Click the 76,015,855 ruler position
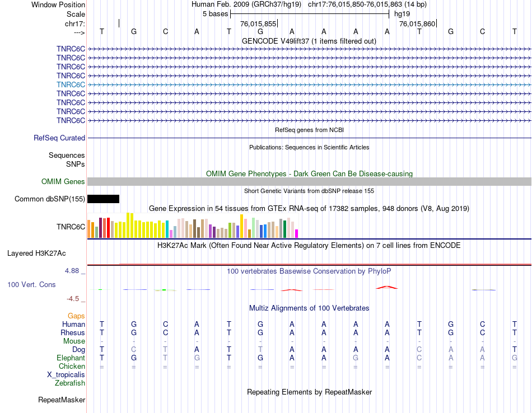Viewport: 532px width, 413px height. (x=258, y=24)
